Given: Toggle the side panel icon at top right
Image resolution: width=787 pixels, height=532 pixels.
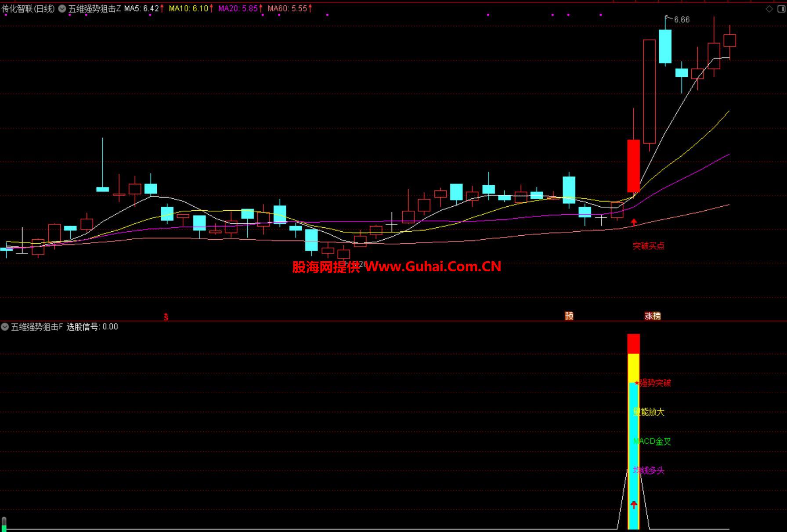Looking at the screenshot, I should pos(781,9).
